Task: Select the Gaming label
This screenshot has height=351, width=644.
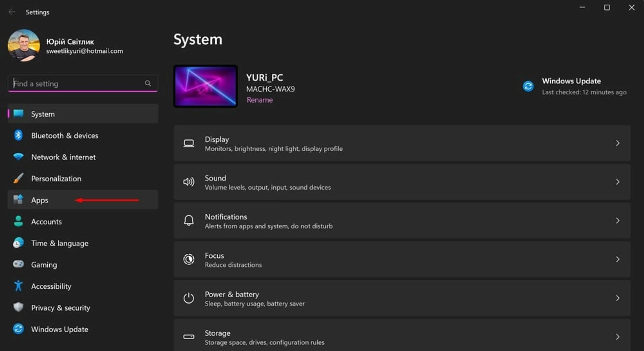Action: coord(44,265)
